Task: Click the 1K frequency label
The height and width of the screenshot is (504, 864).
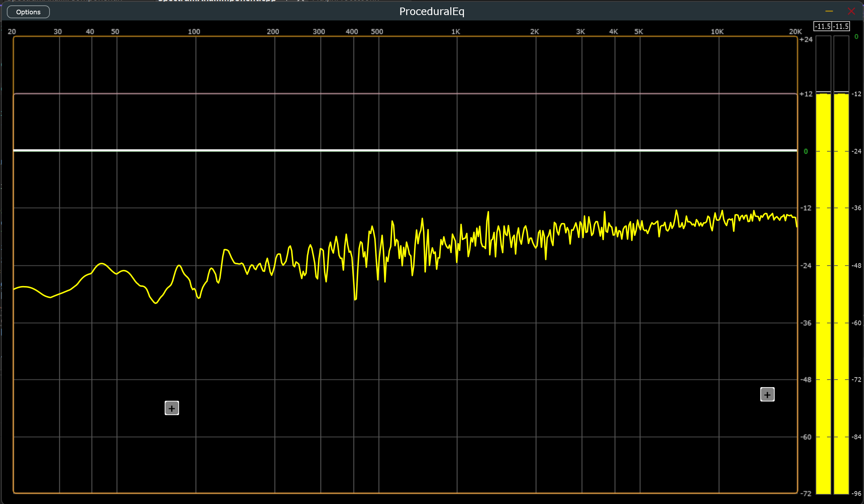Action: 455,32
